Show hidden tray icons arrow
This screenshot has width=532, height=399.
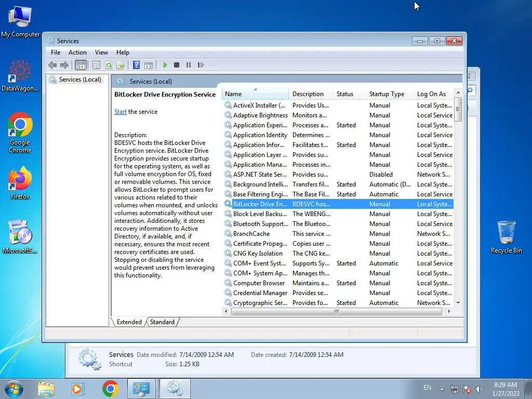point(442,389)
